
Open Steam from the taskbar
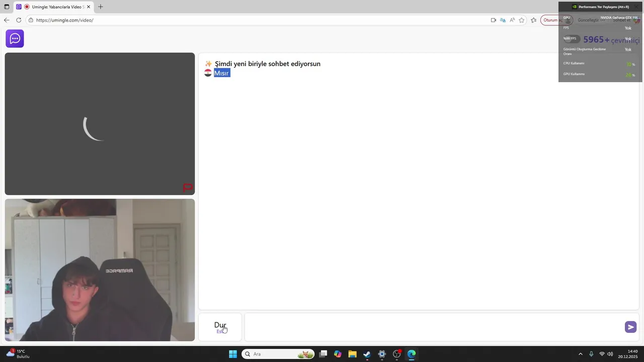coord(367,354)
